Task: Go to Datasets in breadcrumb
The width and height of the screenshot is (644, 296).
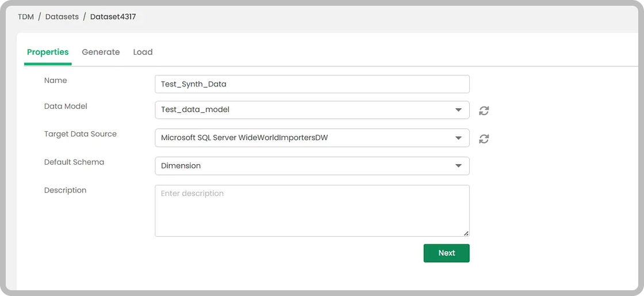Action: [62, 17]
